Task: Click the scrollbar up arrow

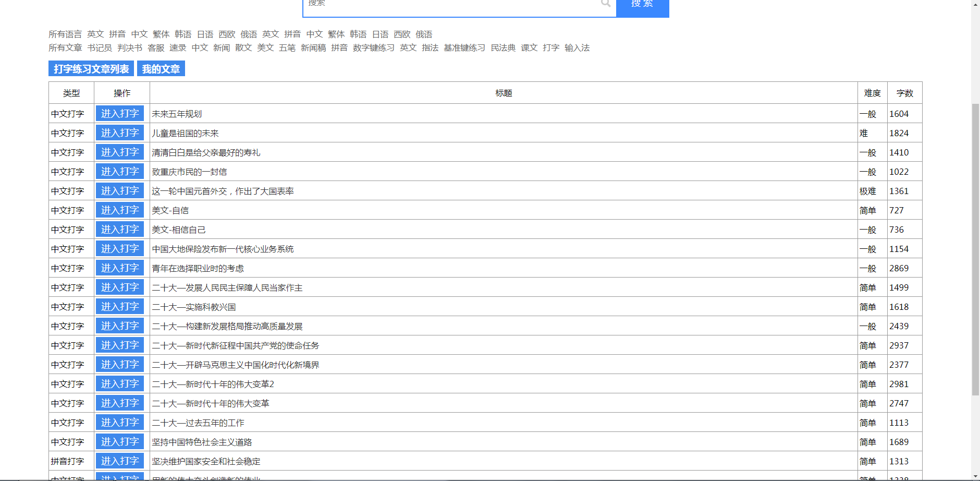Action: point(975,4)
